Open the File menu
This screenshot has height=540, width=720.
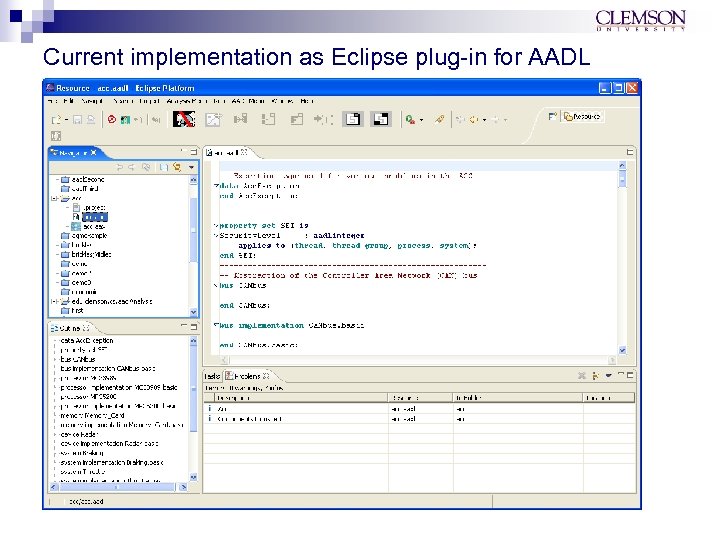pyautogui.click(x=53, y=101)
